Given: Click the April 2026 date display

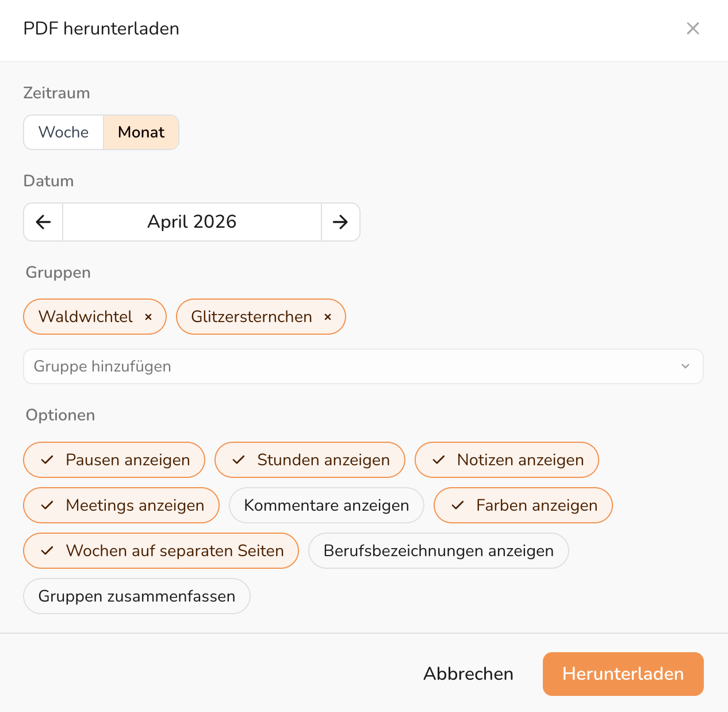Looking at the screenshot, I should [x=192, y=222].
